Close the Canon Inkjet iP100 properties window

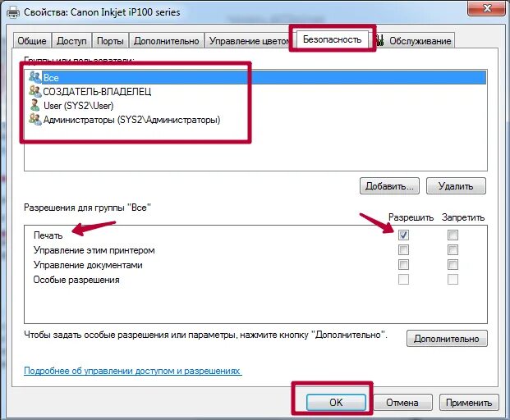[x=486, y=8]
